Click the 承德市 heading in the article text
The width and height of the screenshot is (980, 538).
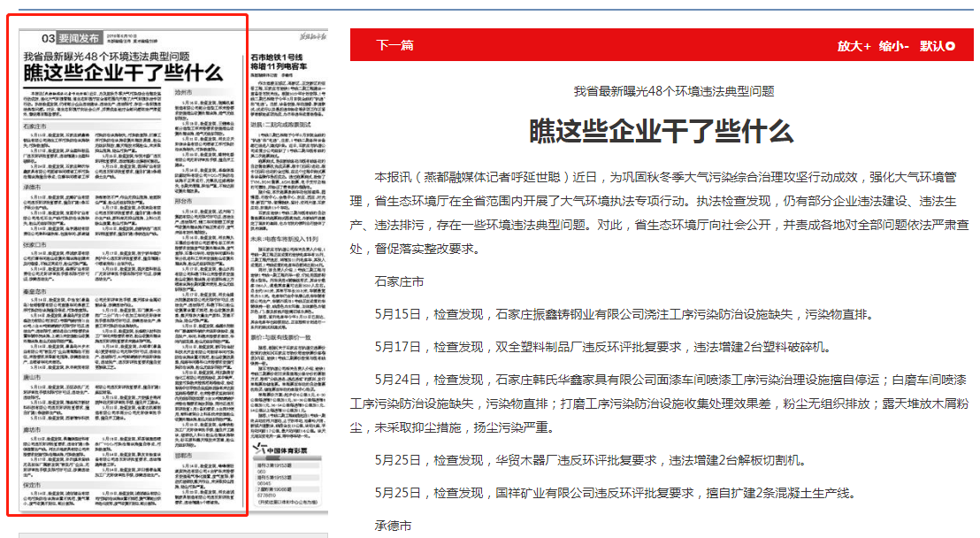393,525
